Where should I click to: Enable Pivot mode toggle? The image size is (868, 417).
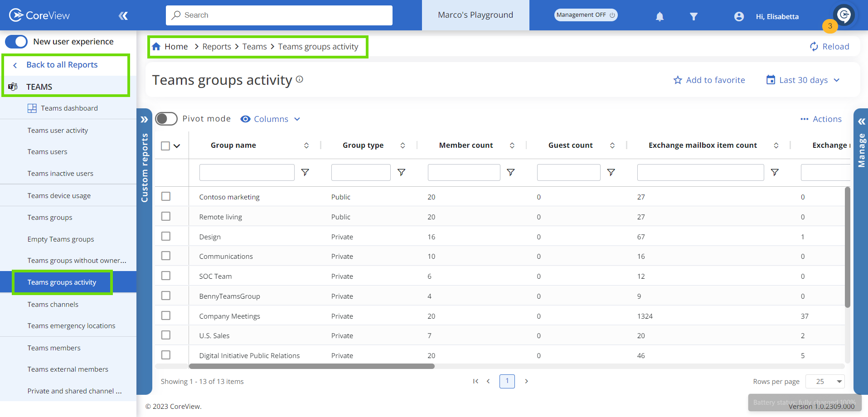(x=166, y=119)
